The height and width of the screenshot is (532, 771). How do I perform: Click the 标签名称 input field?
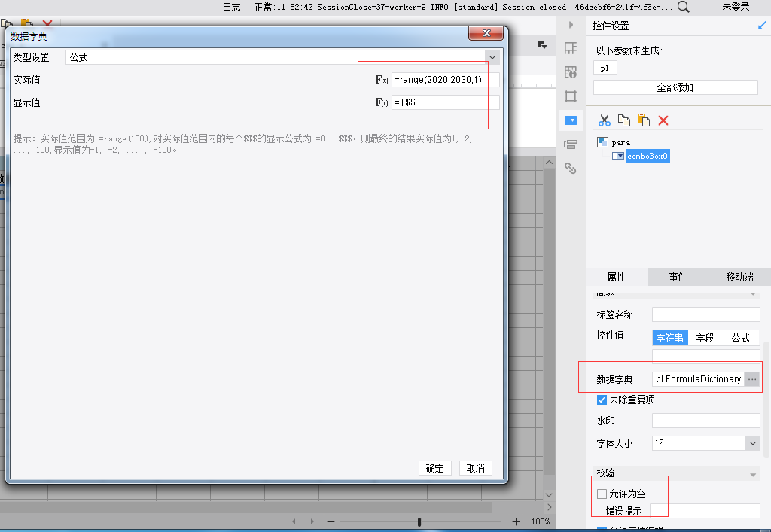[706, 315]
